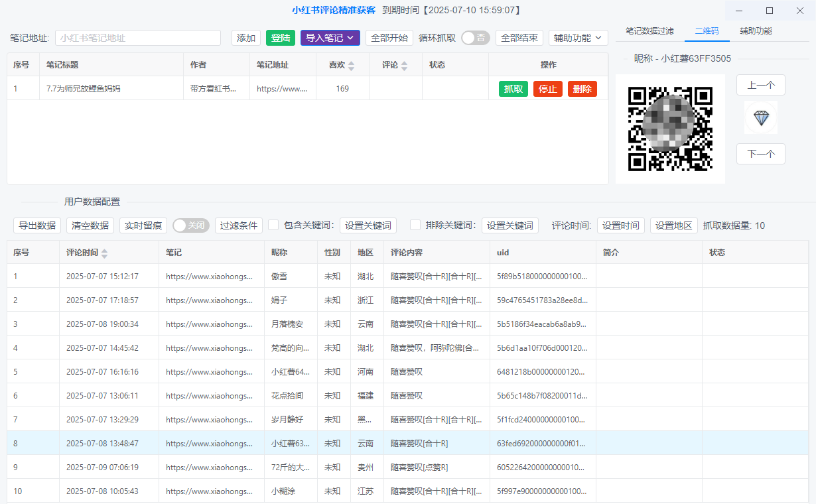The width and height of the screenshot is (816, 504).
Task: Click the green 登陆 button
Action: (x=281, y=38)
